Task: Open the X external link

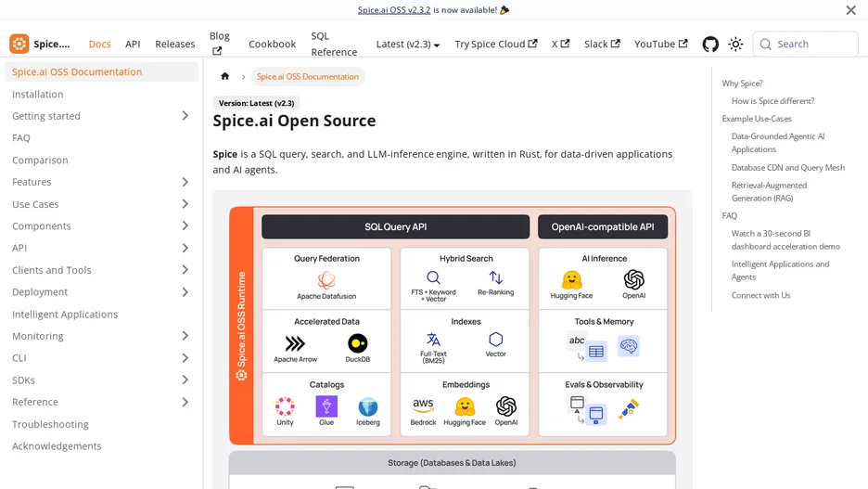Action: pos(560,45)
